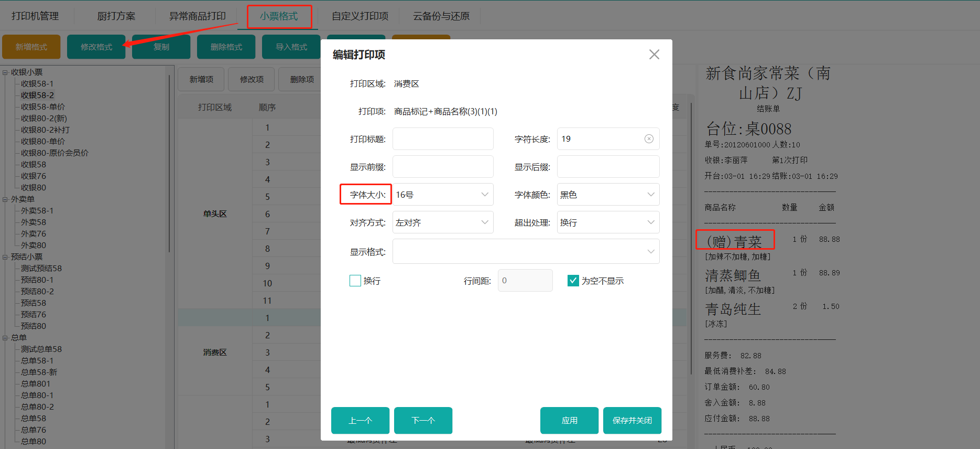Viewport: 980px width, 449px height.
Task: Collapse the 总单 tree node
Action: (x=5, y=338)
